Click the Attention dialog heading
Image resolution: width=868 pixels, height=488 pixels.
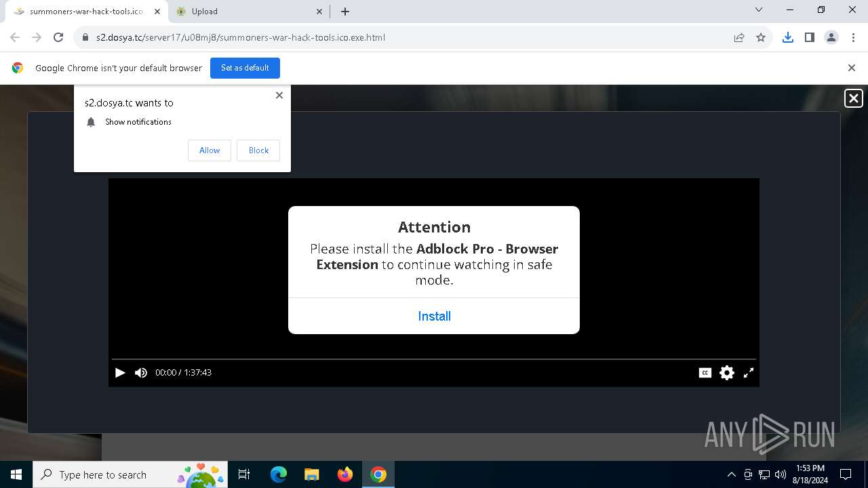(x=434, y=227)
